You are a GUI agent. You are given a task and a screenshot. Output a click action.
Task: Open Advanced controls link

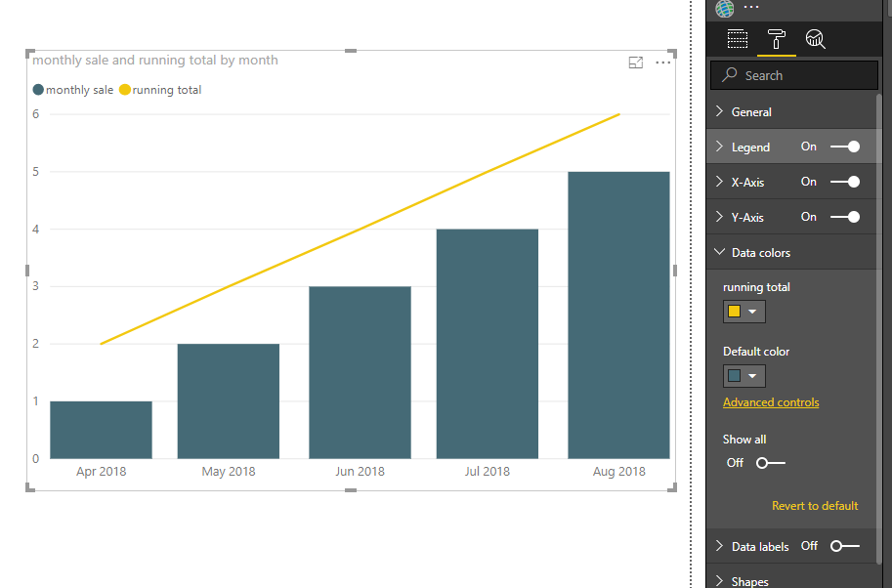(x=771, y=402)
